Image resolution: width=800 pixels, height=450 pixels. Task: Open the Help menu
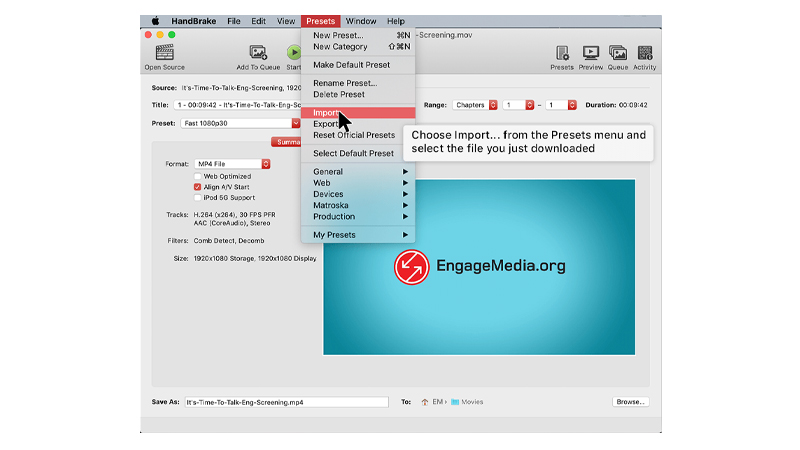pos(395,21)
